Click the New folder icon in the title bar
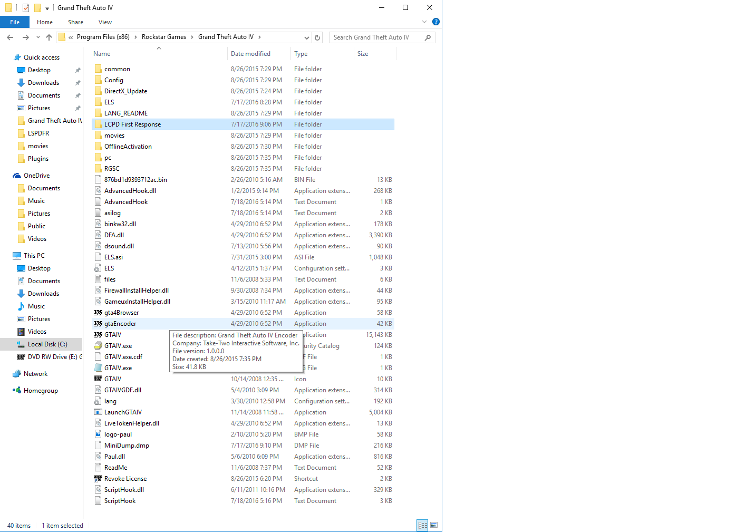The height and width of the screenshot is (532, 756). 37,8
